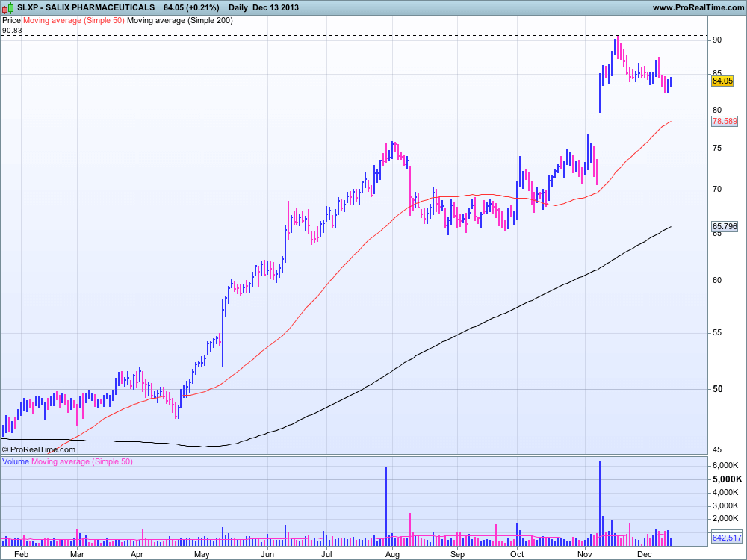Click the Dec month label on time axis

click(645, 554)
